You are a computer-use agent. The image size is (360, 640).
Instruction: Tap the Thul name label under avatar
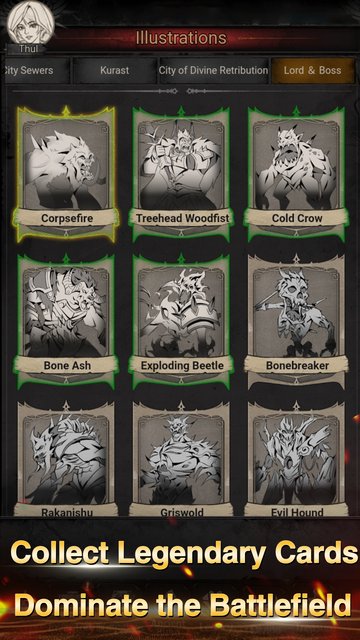28,49
